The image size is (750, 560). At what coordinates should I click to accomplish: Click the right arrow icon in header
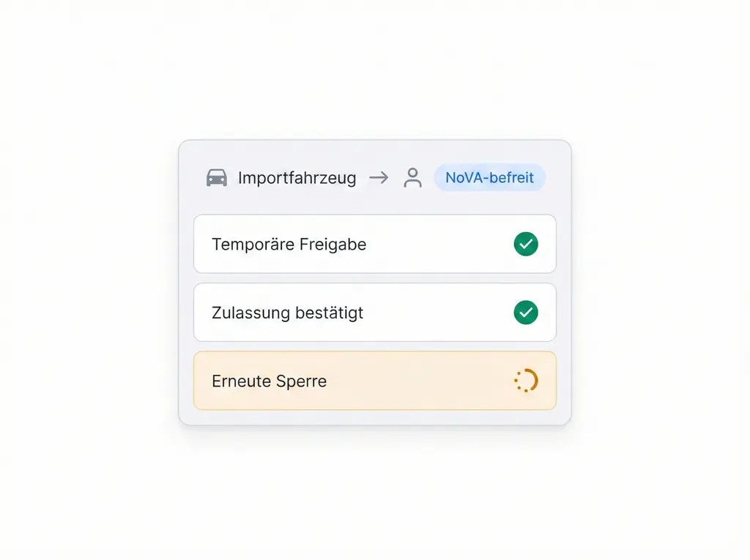coord(379,178)
